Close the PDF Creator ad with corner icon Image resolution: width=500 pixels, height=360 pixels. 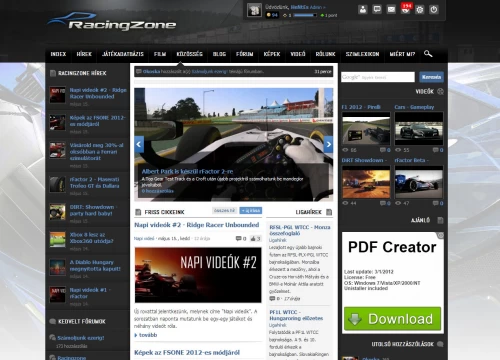click(441, 235)
